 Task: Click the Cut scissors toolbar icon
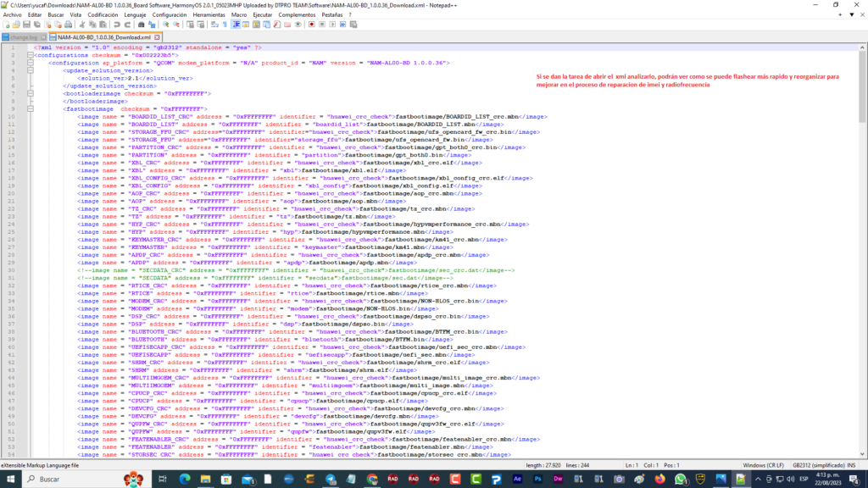[x=83, y=25]
